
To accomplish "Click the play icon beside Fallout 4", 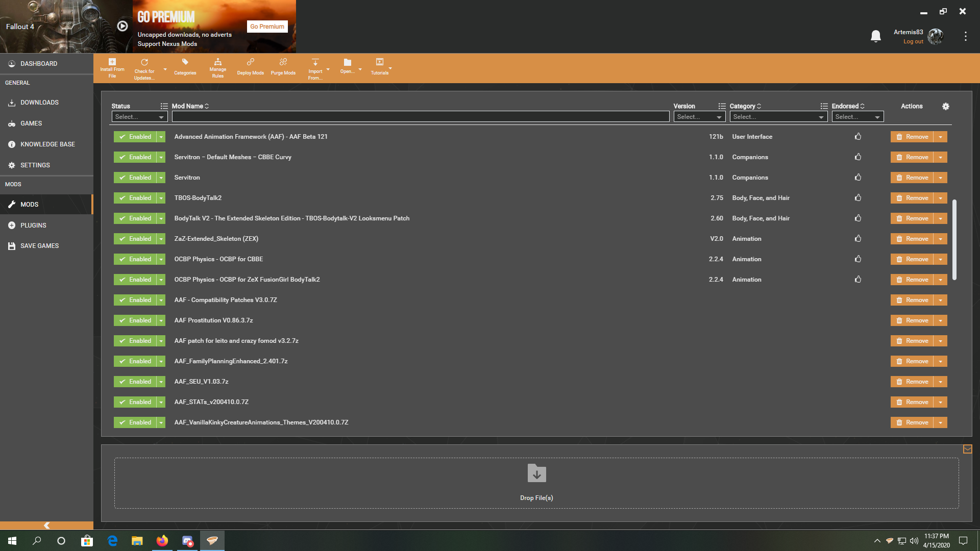I will click(x=122, y=26).
